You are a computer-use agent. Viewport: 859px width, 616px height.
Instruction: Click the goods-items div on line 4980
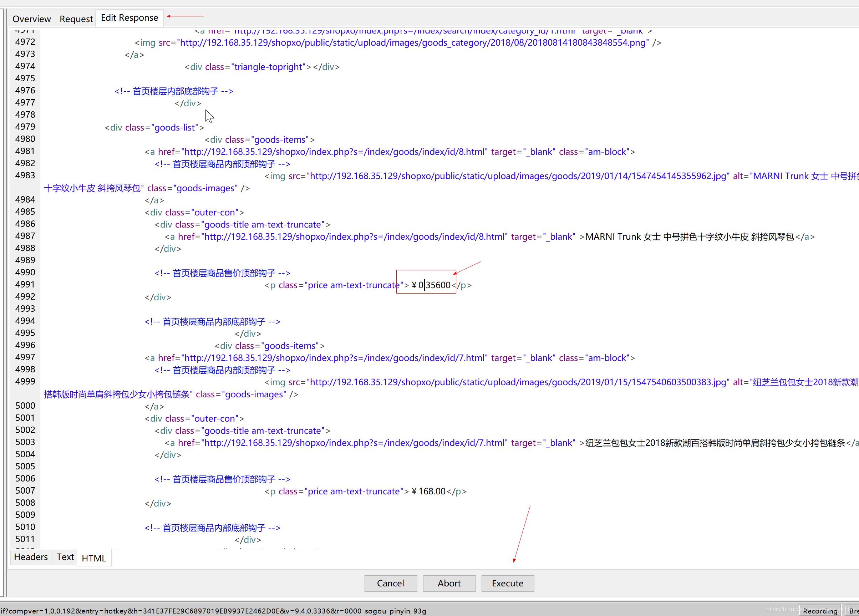259,140
